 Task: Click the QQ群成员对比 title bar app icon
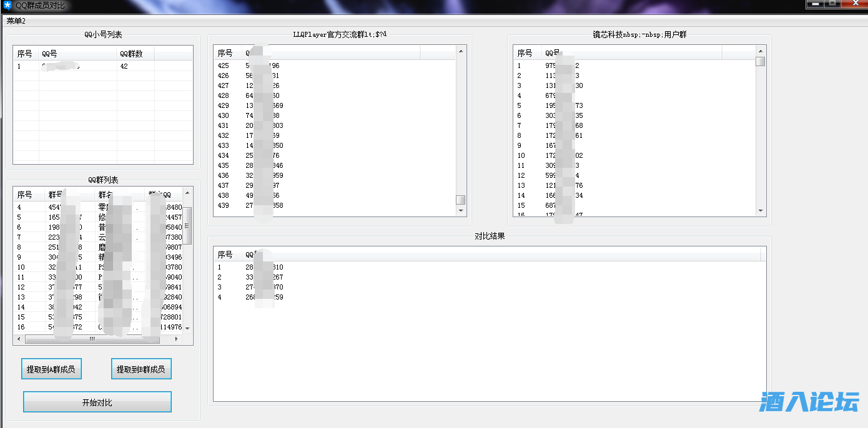[x=7, y=6]
